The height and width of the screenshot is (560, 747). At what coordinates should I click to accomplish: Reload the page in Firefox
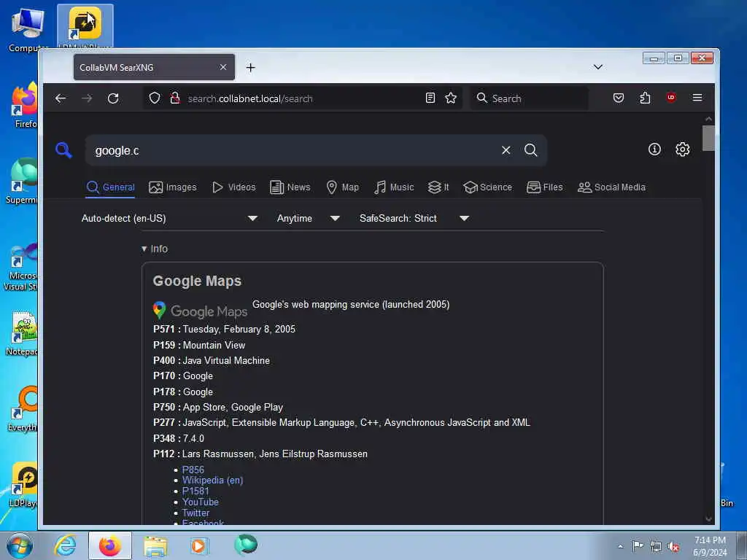pos(113,98)
